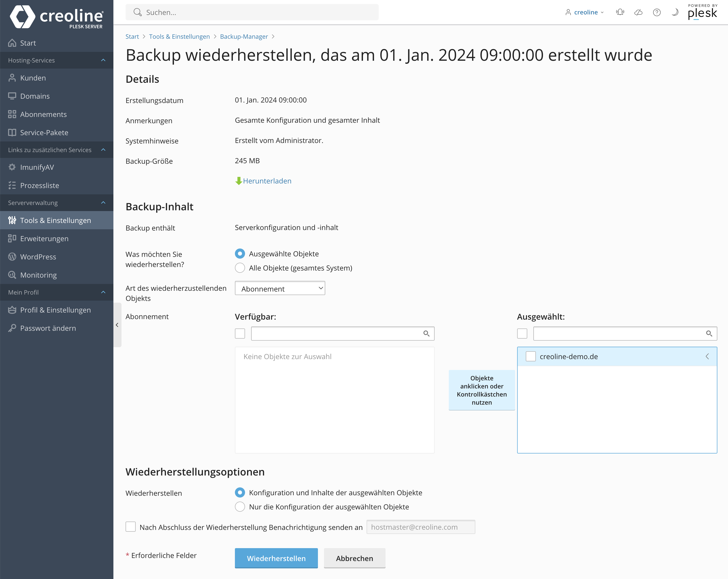Collapse the sidebar with the arrow handle
Viewport: 728px width, 579px height.
(x=117, y=325)
